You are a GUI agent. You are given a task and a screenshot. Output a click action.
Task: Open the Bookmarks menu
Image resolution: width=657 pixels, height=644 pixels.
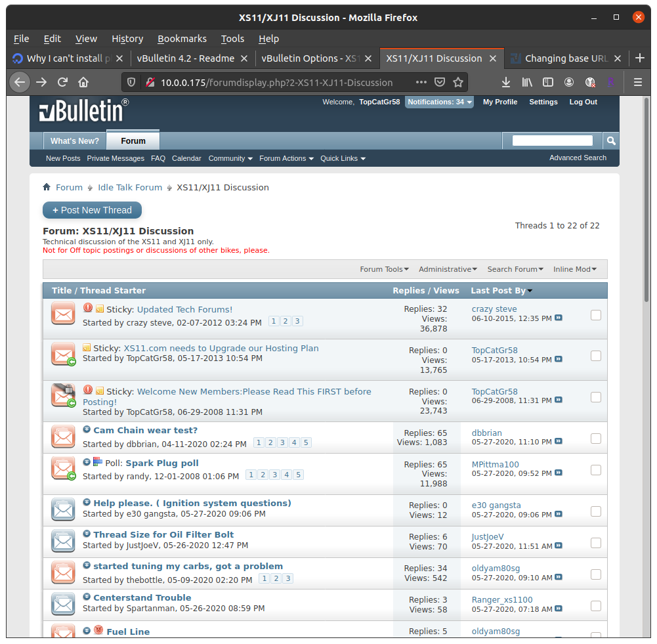point(182,39)
